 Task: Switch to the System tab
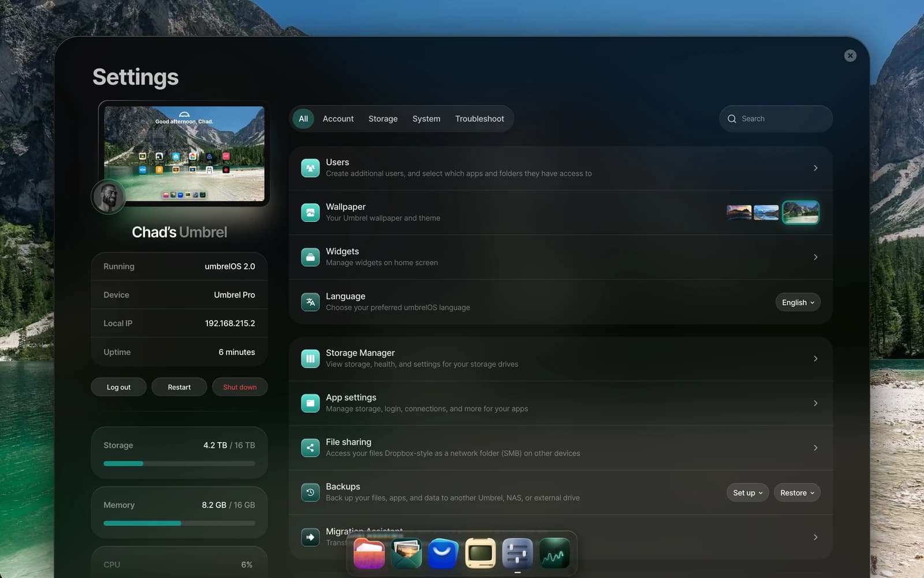[426, 118]
